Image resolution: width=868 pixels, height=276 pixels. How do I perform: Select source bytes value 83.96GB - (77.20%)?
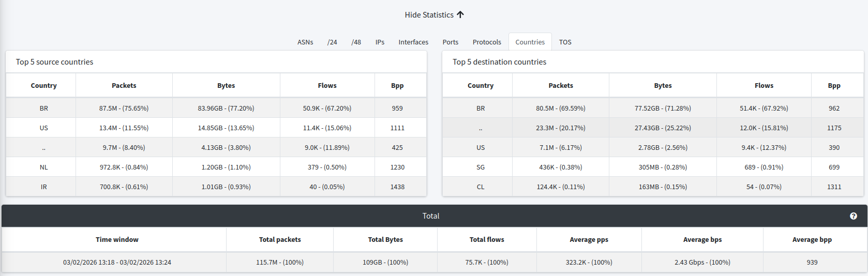coord(226,108)
